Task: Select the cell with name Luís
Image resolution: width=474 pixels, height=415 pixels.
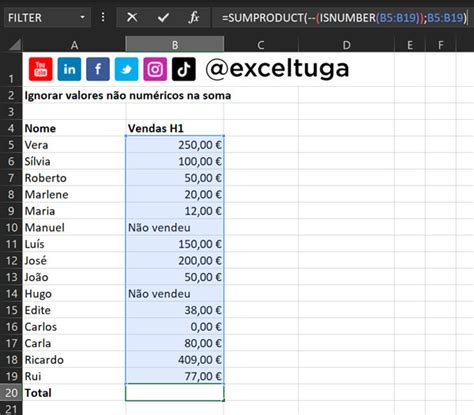Action: 74,244
